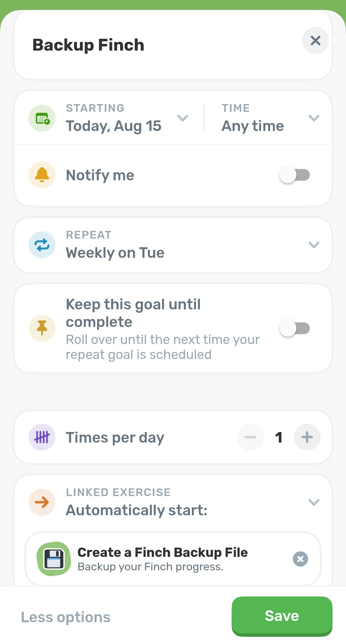
Task: Tap the orange arrow linked exercise icon
Action: 42,502
